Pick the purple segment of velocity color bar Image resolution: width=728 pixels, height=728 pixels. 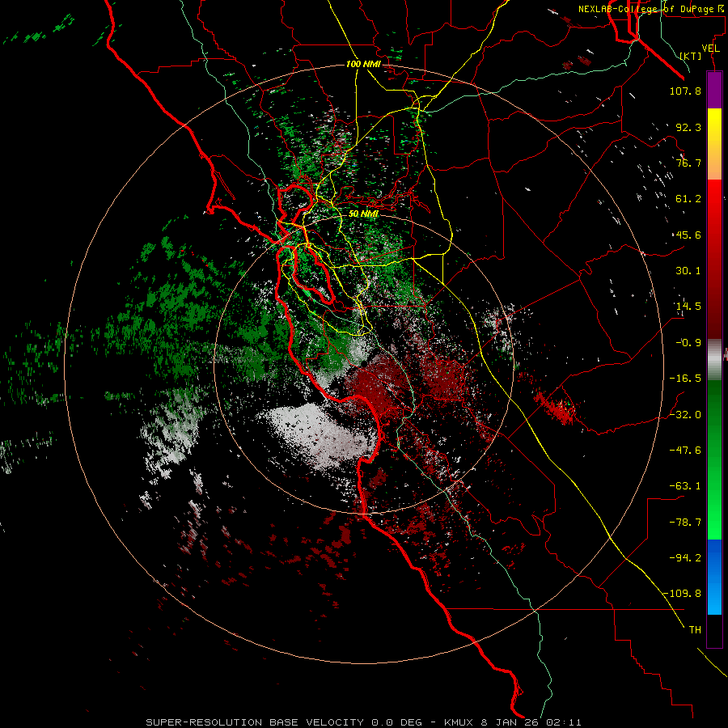(714, 90)
